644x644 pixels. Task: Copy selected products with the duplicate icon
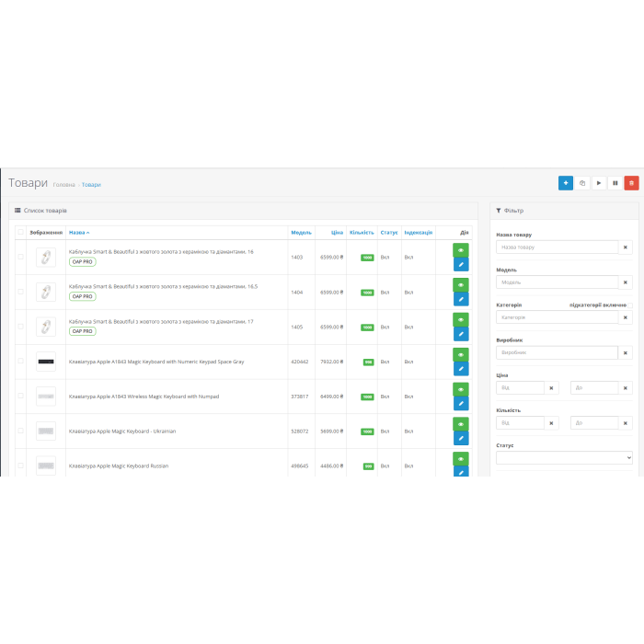(x=582, y=183)
